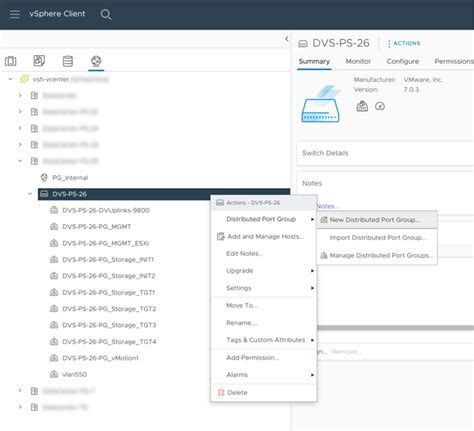Viewport: 474px width, 431px height.
Task: Open the Distributed Port Group submenu arrow
Action: click(x=312, y=219)
